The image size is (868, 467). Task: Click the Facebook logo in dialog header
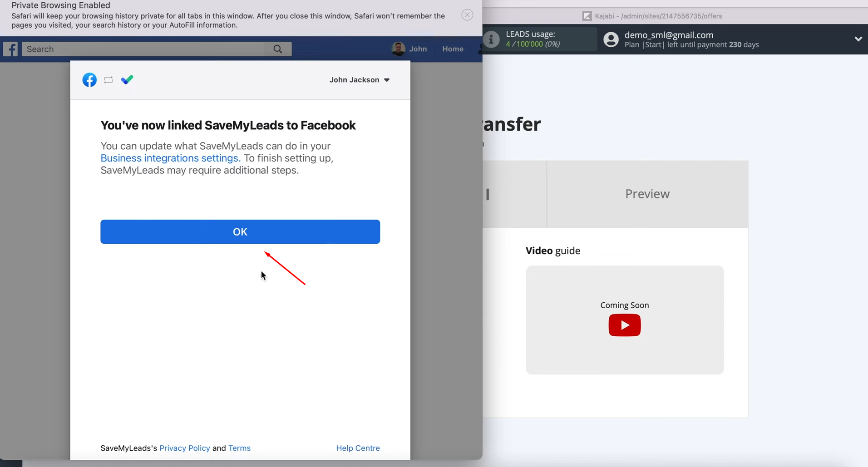coord(89,80)
